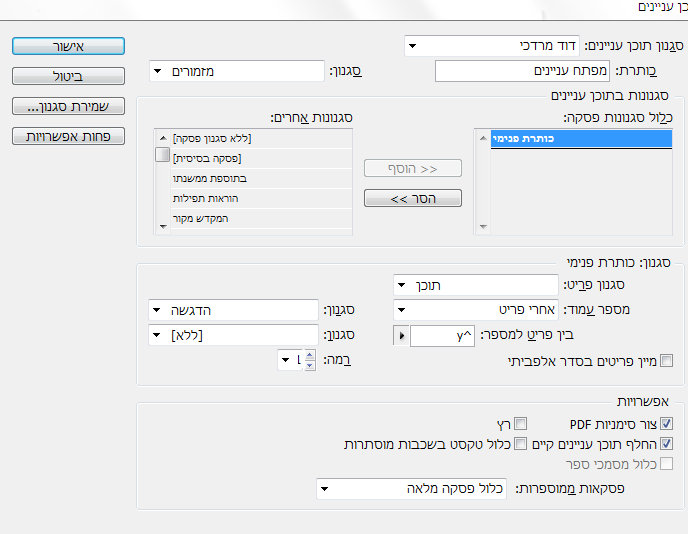Click the כותרת title input field
The width and height of the screenshot is (688, 534).
point(522,71)
